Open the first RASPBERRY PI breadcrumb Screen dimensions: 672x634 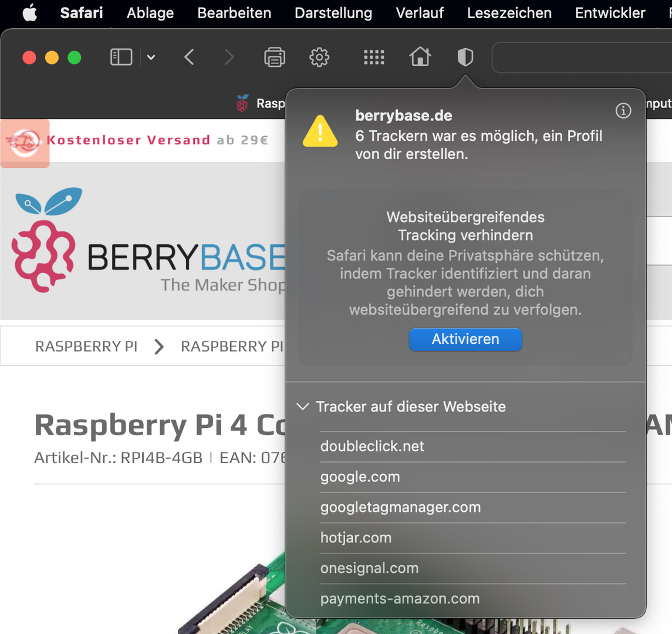coord(86,346)
